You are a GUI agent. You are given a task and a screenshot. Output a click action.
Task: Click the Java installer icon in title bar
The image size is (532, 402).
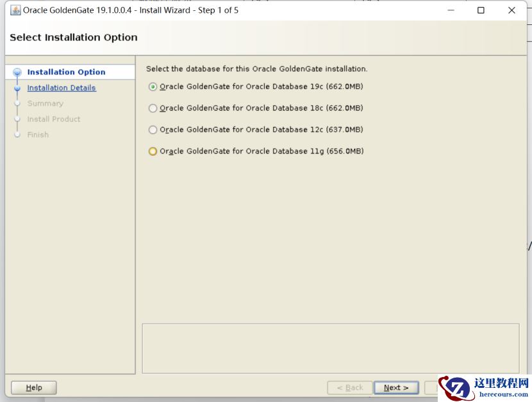click(15, 10)
